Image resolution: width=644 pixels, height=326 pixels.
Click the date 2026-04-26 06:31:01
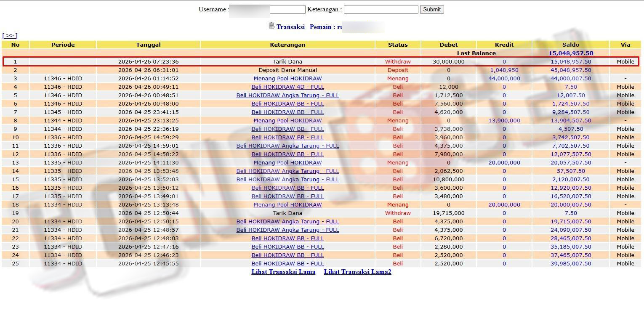tap(148, 70)
